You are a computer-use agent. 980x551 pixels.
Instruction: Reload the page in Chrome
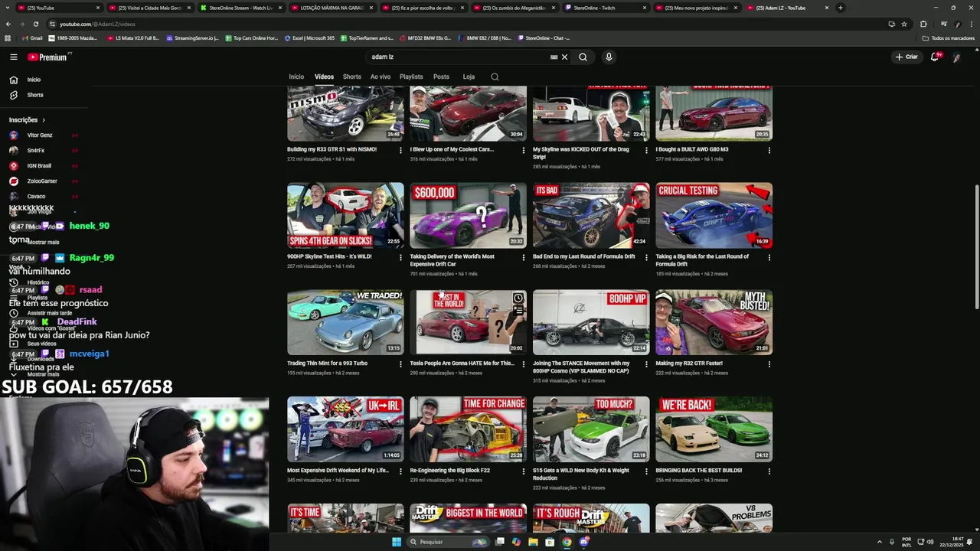pos(35,24)
